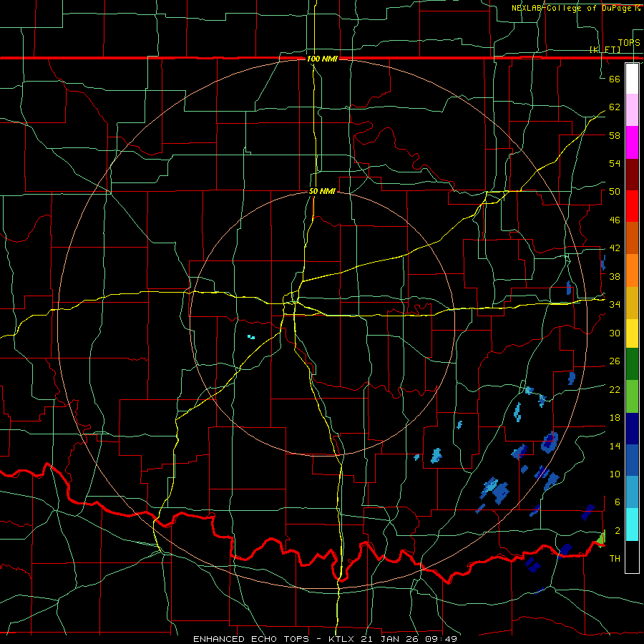Pick the light orange swatch in the color scale
Image resolution: width=644 pixels, height=644 pixels.
click(632, 270)
